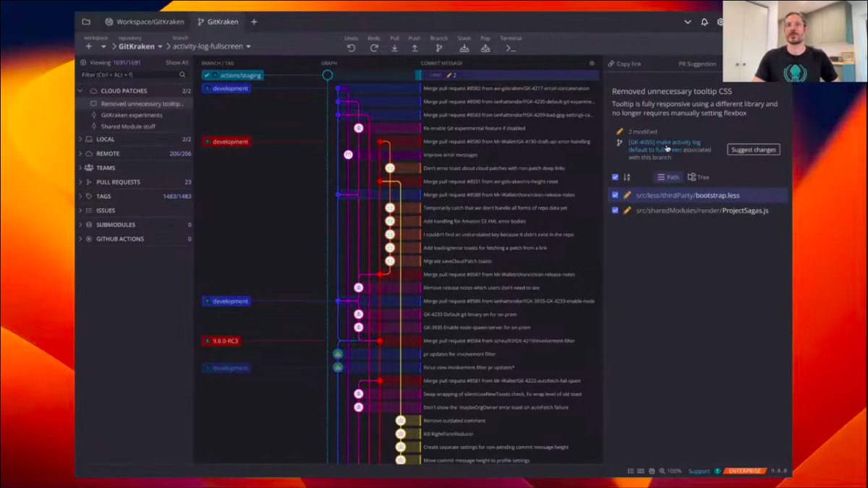Toggle the select-all files checkbox
The image size is (868, 488).
point(614,176)
